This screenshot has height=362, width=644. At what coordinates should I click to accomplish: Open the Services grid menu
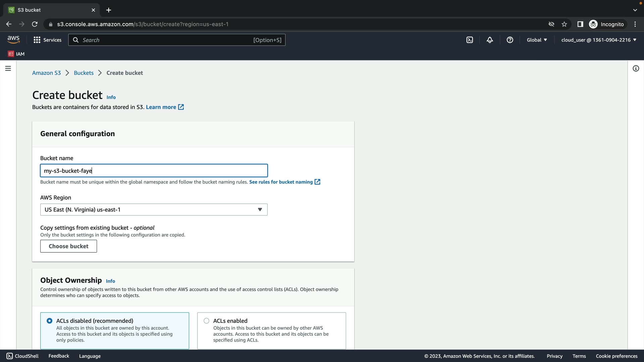tap(47, 40)
